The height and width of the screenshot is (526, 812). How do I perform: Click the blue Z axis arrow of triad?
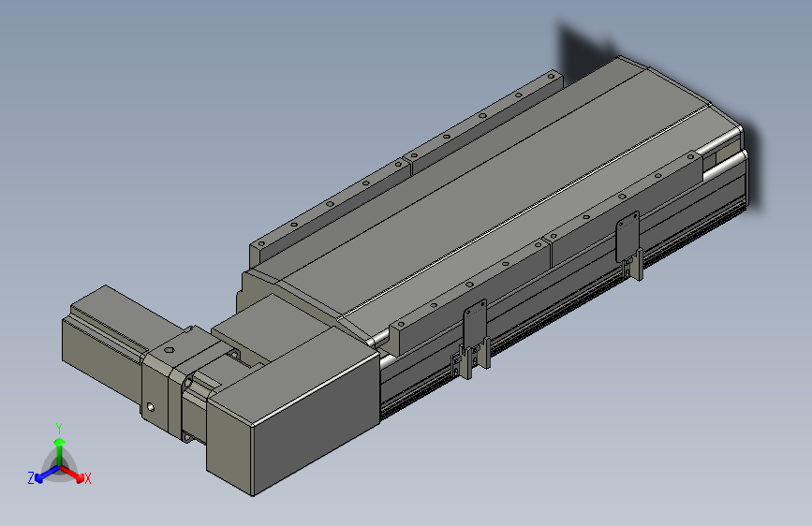[x=47, y=475]
